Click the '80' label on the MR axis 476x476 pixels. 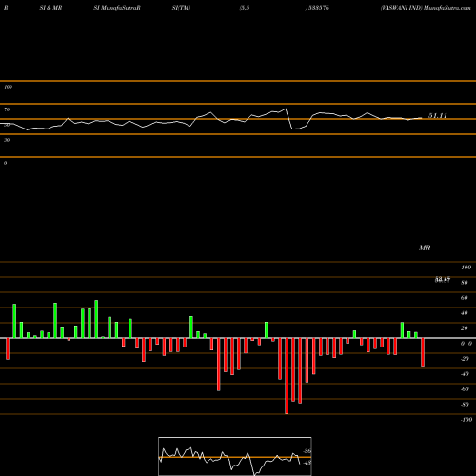tap(465, 283)
